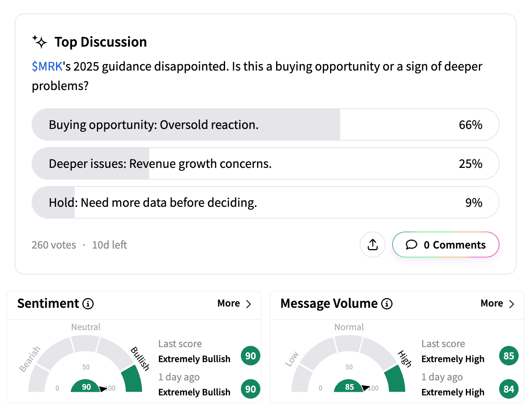Open the $MRK ticker link
Screen dimensions: 532x412
pos(47,66)
